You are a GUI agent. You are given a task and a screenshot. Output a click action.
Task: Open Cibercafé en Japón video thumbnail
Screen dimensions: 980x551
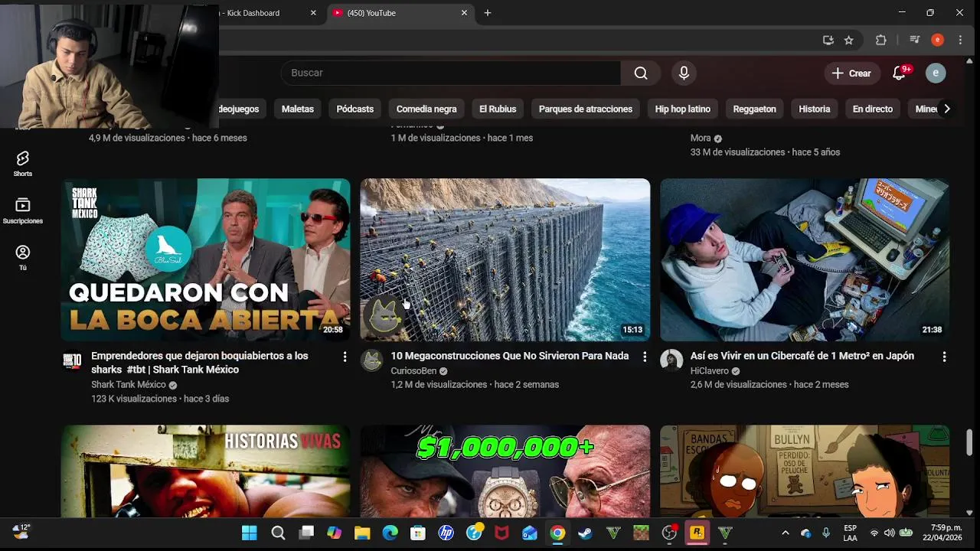click(805, 260)
